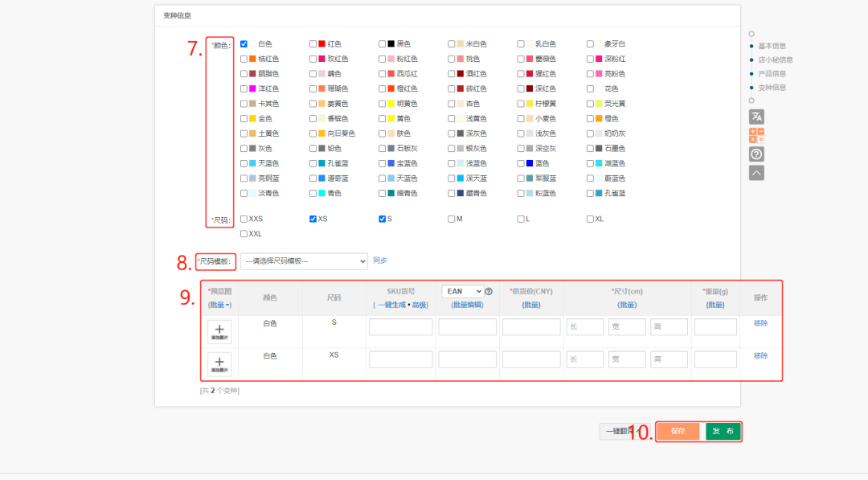Open the 尺码模板 size template dropdown
This screenshot has height=480, width=868.
[304, 261]
